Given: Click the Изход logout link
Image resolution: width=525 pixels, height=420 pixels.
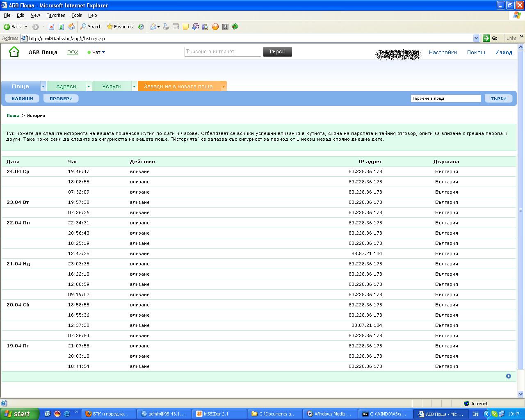Looking at the screenshot, I should 504,52.
